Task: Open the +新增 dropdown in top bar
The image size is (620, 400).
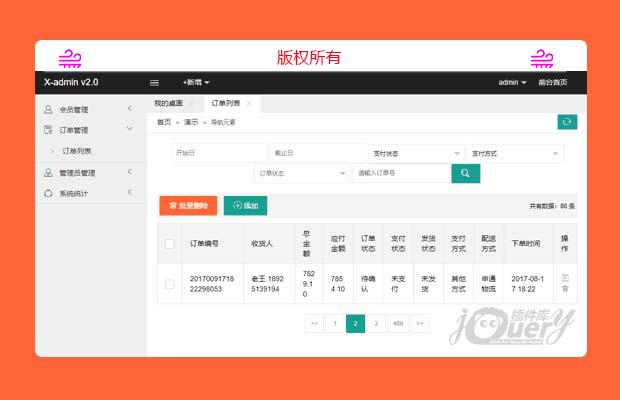Action: pyautogui.click(x=196, y=82)
